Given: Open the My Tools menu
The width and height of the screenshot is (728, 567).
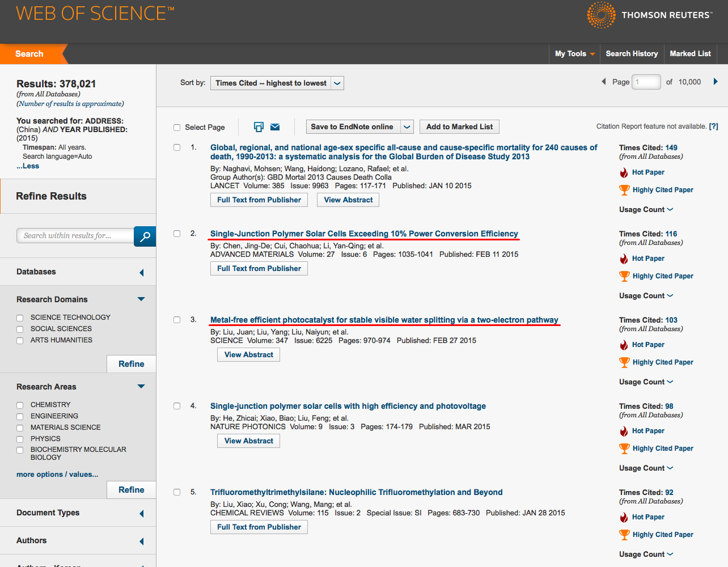Looking at the screenshot, I should click(574, 54).
